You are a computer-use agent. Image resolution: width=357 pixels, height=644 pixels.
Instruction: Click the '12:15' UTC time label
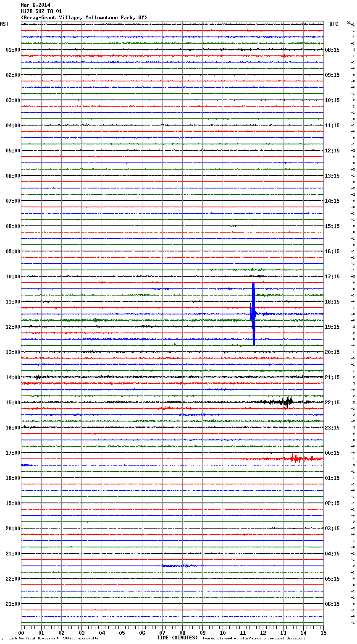click(332, 151)
